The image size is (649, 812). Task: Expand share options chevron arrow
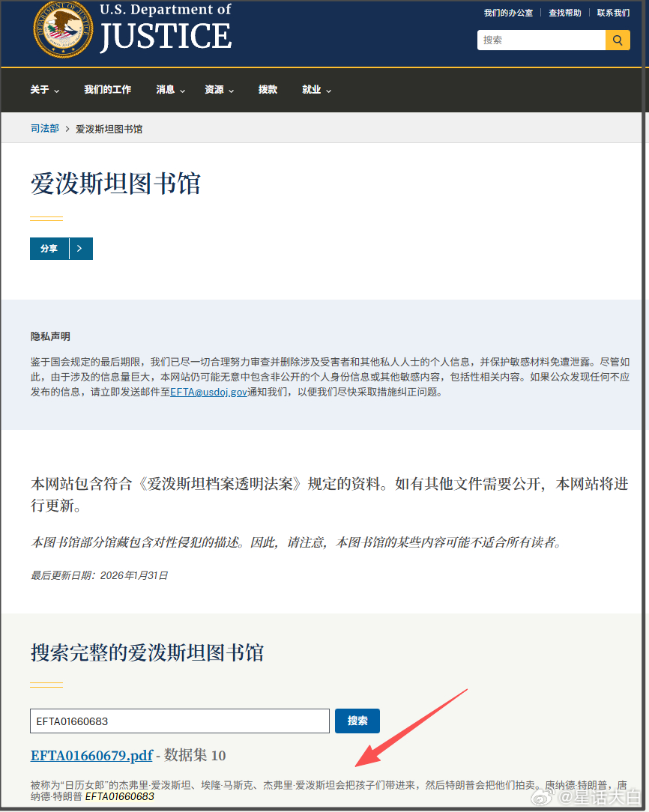tap(81, 249)
